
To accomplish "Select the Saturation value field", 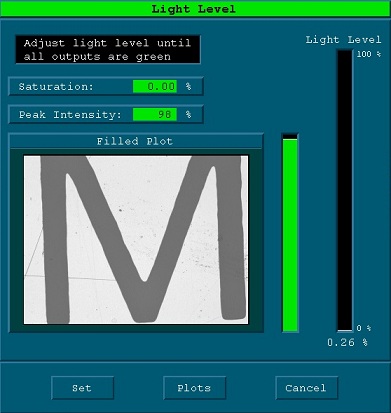I will (155, 87).
